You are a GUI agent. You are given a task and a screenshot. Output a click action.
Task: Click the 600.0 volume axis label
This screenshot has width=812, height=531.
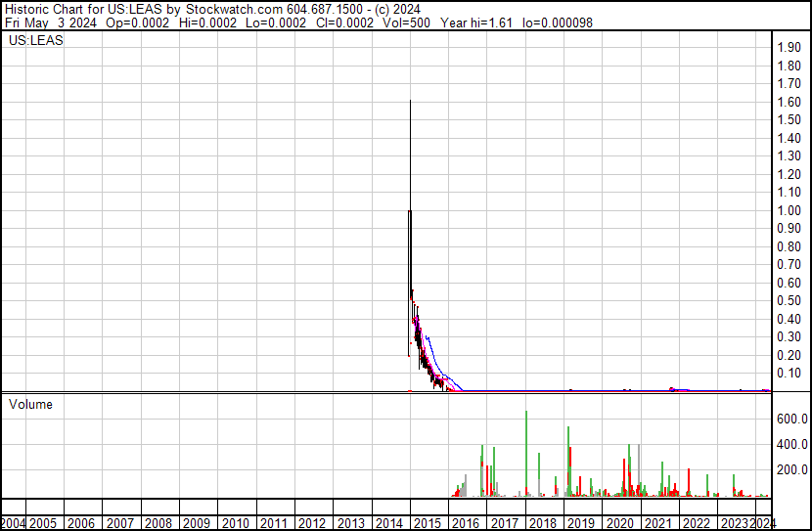coord(792,419)
